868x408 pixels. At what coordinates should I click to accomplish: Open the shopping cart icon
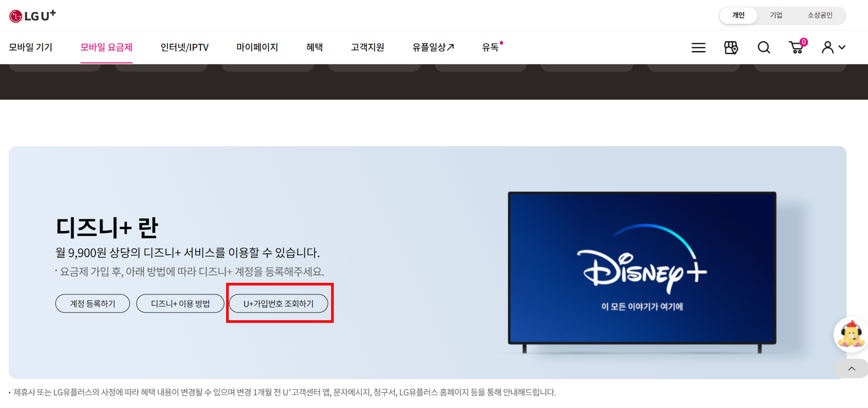tap(797, 46)
